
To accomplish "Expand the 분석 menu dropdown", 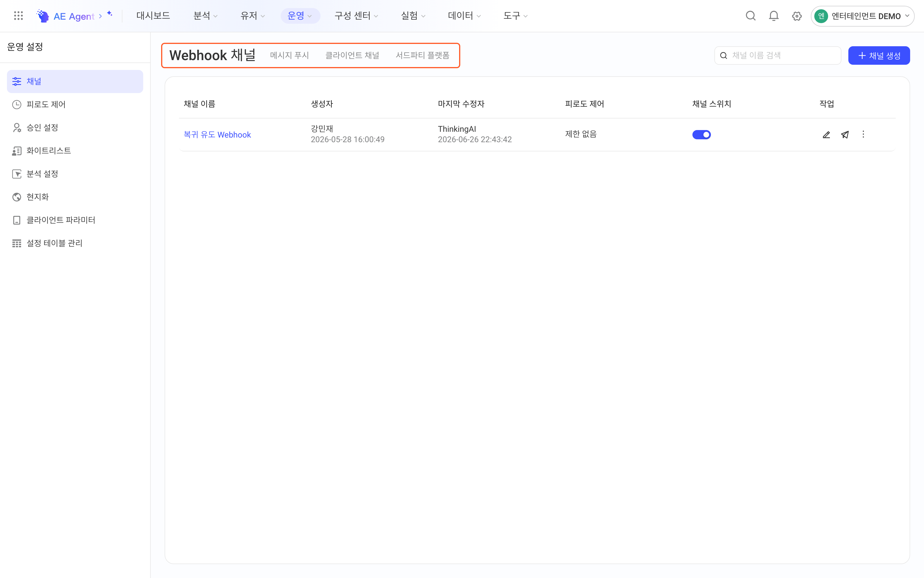I will pyautogui.click(x=205, y=16).
